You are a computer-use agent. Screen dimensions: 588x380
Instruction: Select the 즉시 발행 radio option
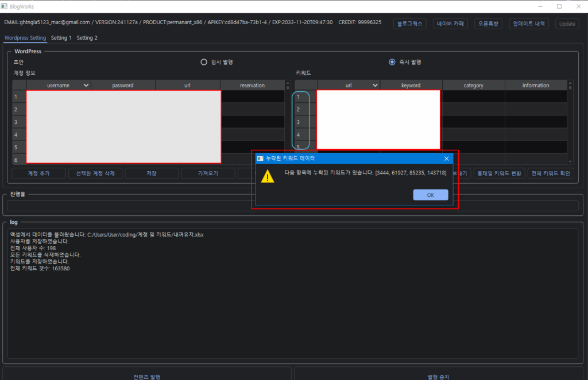pyautogui.click(x=392, y=62)
